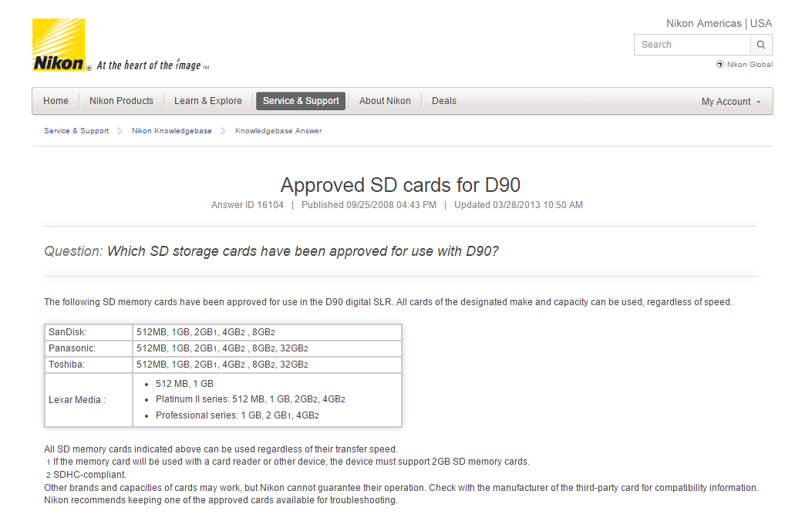Click the search magnifier icon

[761, 45]
